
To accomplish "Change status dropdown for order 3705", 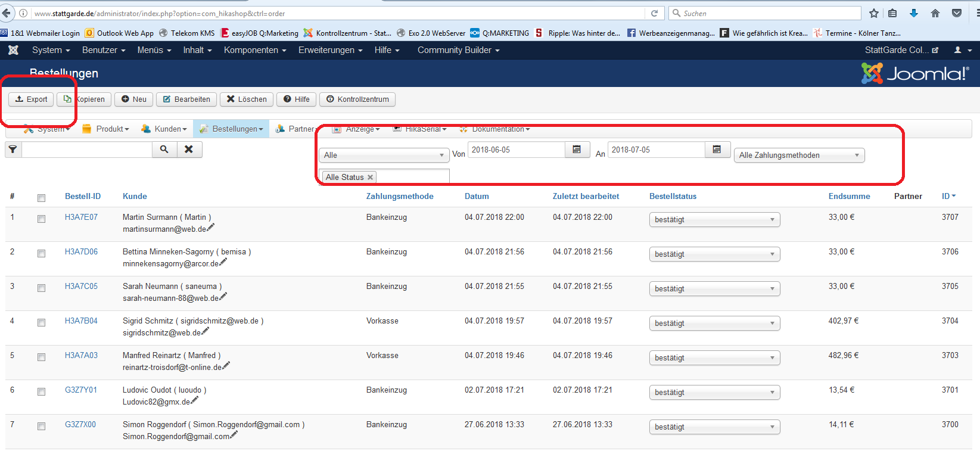I will coord(714,289).
